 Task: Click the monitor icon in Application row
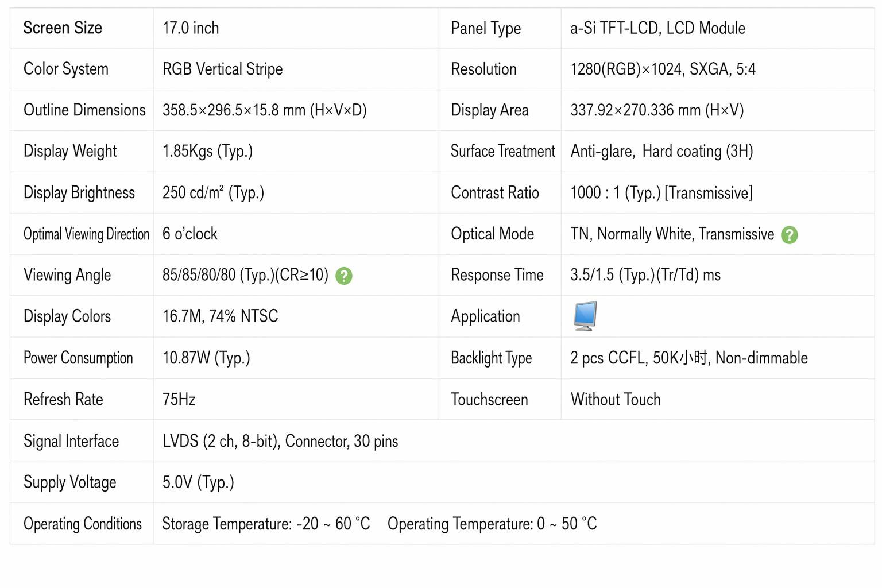pyautogui.click(x=585, y=316)
